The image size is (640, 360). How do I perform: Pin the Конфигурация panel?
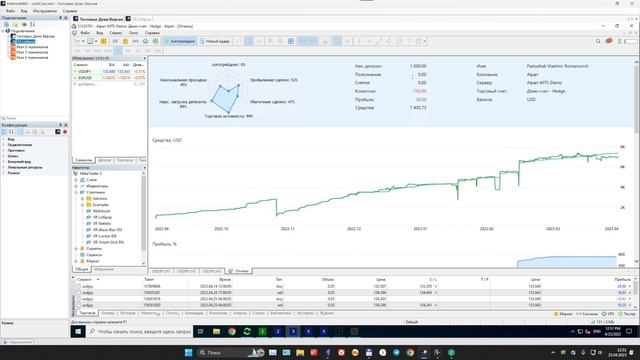tap(60, 125)
